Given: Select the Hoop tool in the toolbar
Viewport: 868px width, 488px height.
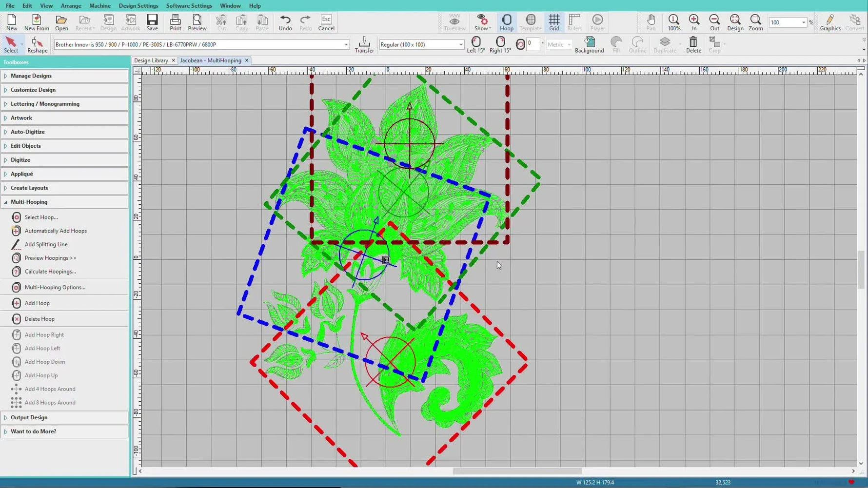Looking at the screenshot, I should click(506, 22).
